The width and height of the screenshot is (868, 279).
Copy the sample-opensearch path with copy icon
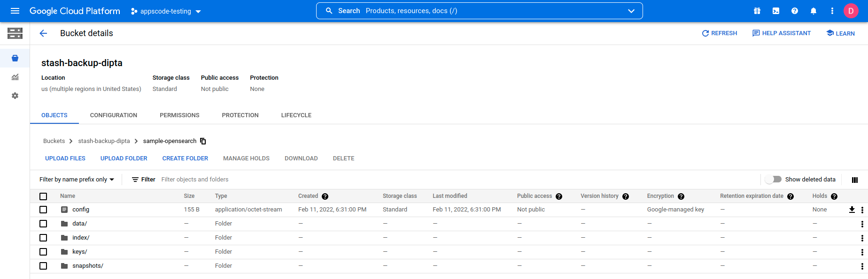click(x=203, y=141)
